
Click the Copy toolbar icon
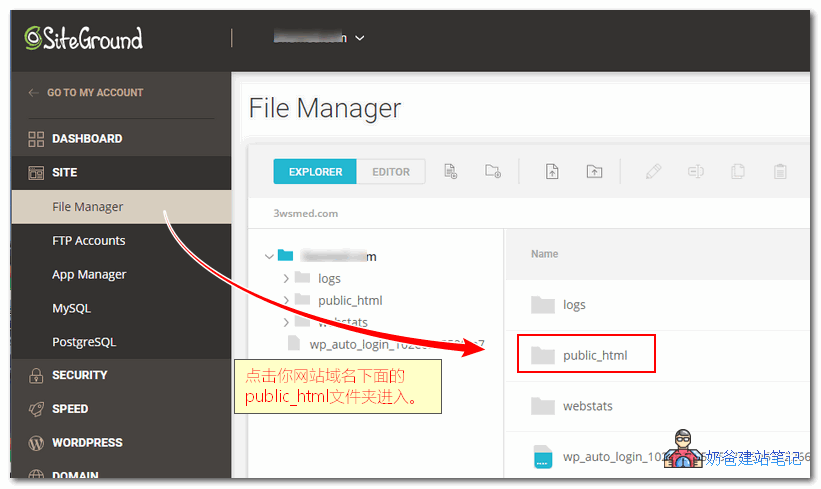738,171
